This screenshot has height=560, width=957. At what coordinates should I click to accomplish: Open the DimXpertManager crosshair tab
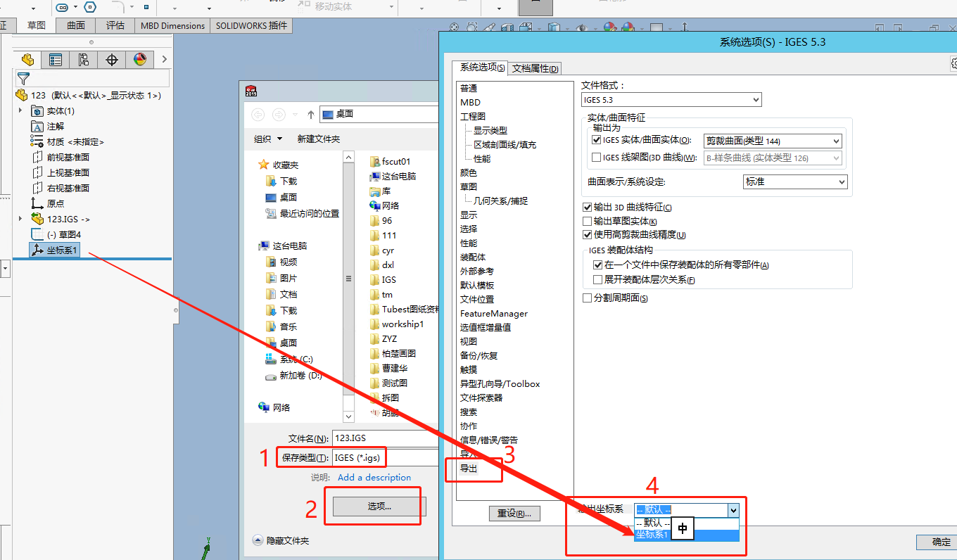112,60
